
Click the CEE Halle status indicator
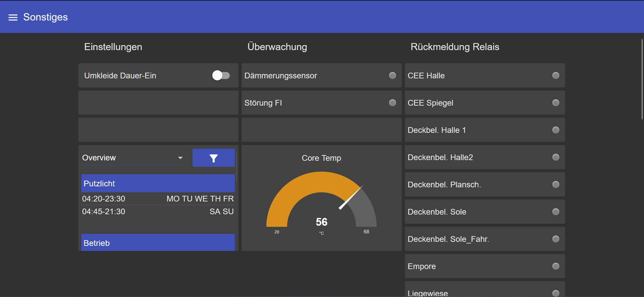coord(556,75)
